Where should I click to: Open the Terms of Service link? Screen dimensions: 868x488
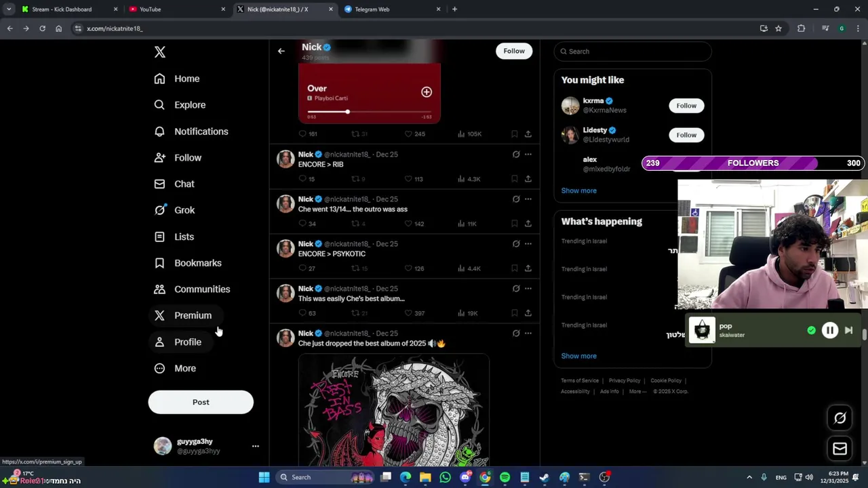[x=580, y=381]
